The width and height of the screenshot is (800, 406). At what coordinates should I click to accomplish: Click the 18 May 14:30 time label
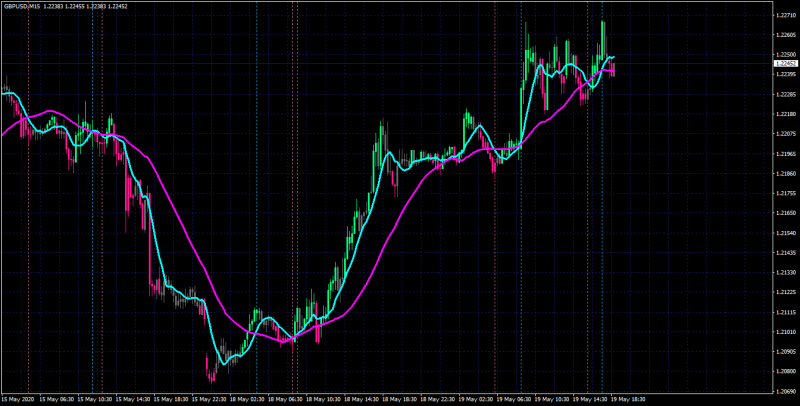coord(361,398)
